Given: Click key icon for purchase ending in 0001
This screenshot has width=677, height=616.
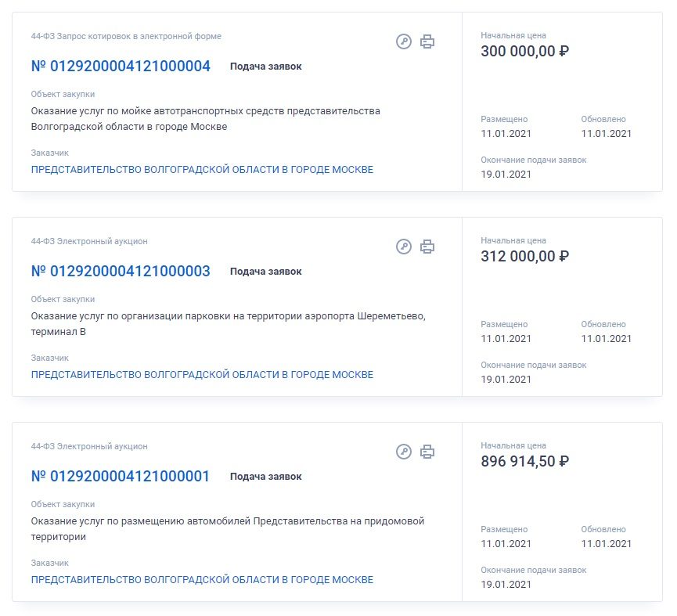Looking at the screenshot, I should pyautogui.click(x=404, y=452).
